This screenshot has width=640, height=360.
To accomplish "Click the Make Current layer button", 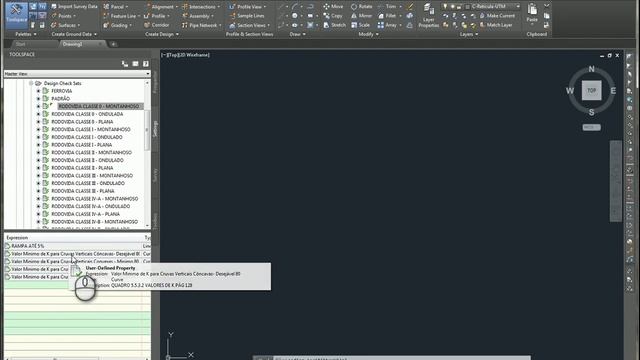I will (x=497, y=16).
